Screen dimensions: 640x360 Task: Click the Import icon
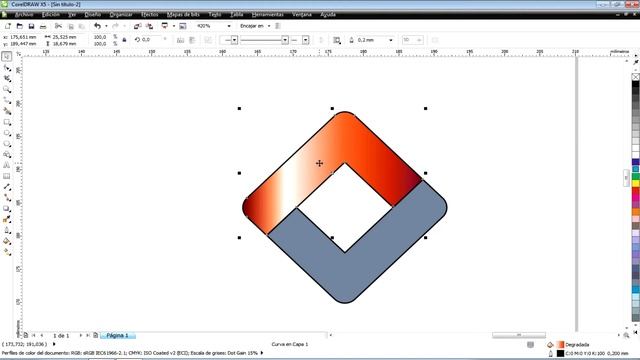(x=137, y=26)
